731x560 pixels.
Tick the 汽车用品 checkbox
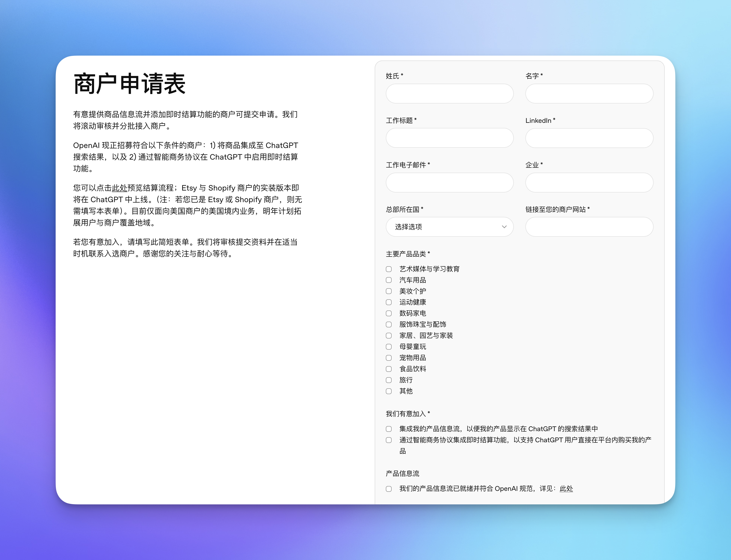pyautogui.click(x=388, y=280)
